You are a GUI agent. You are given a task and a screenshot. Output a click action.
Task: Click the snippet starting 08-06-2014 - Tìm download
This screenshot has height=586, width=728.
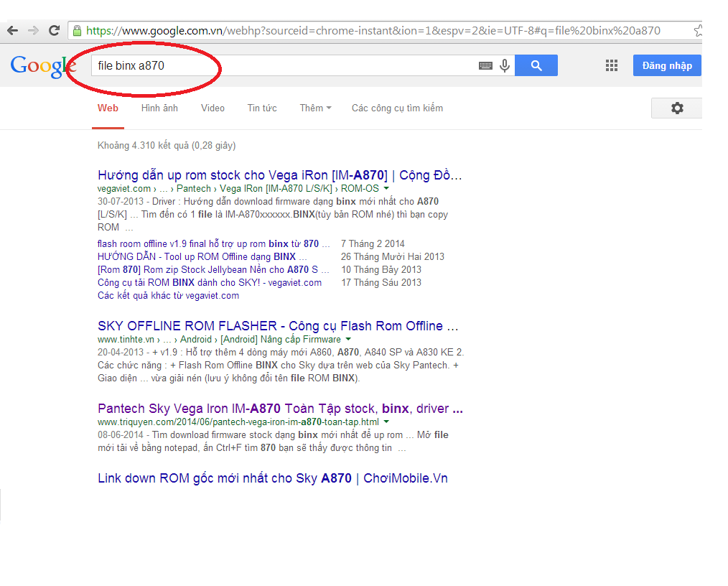click(x=273, y=442)
